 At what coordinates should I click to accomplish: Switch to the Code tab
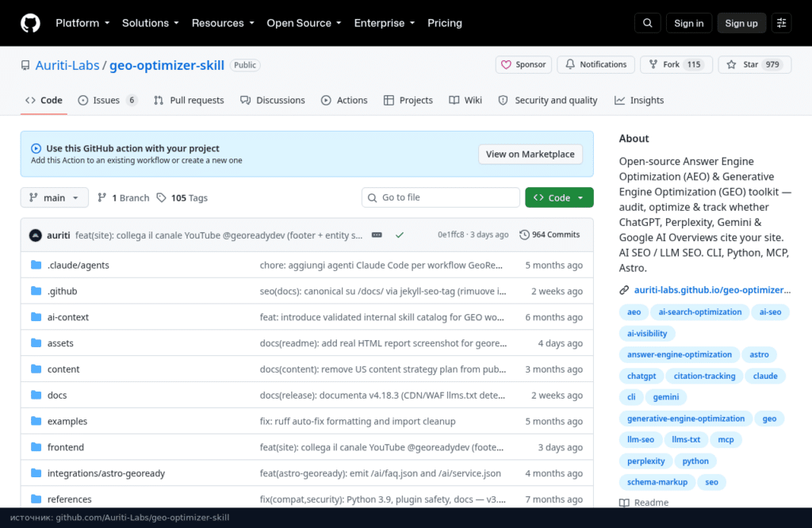pos(44,101)
